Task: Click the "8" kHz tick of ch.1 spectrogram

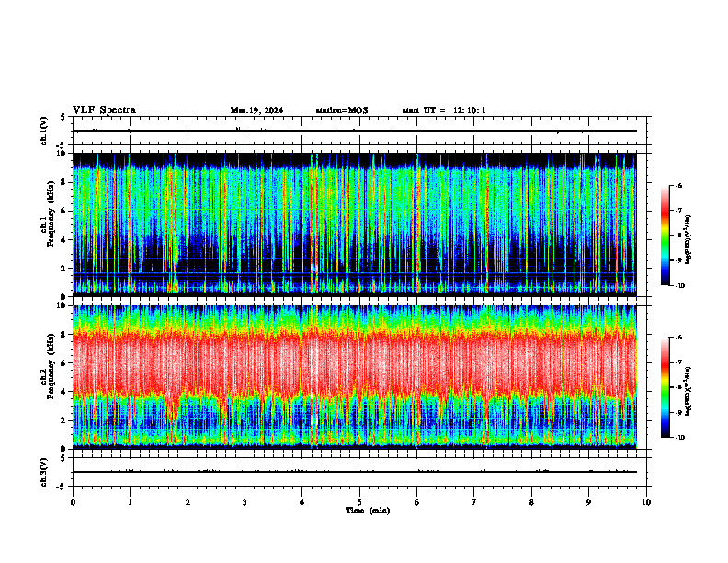Action: [x=64, y=182]
